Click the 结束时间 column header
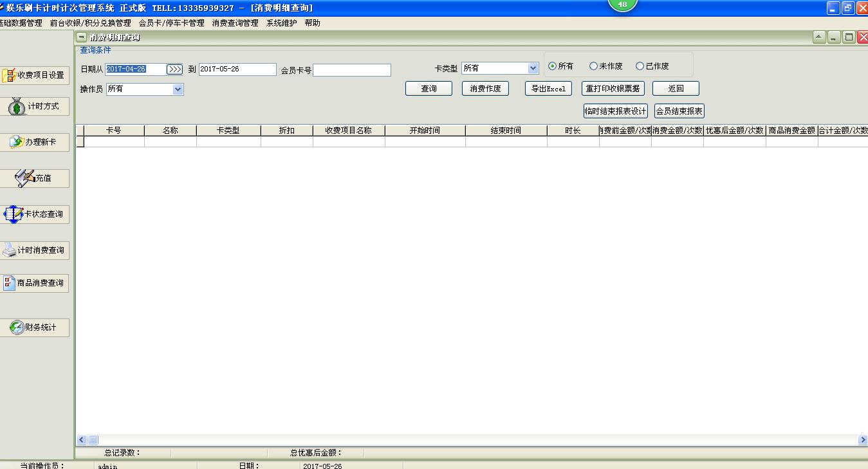This screenshot has width=868, height=469. point(506,131)
